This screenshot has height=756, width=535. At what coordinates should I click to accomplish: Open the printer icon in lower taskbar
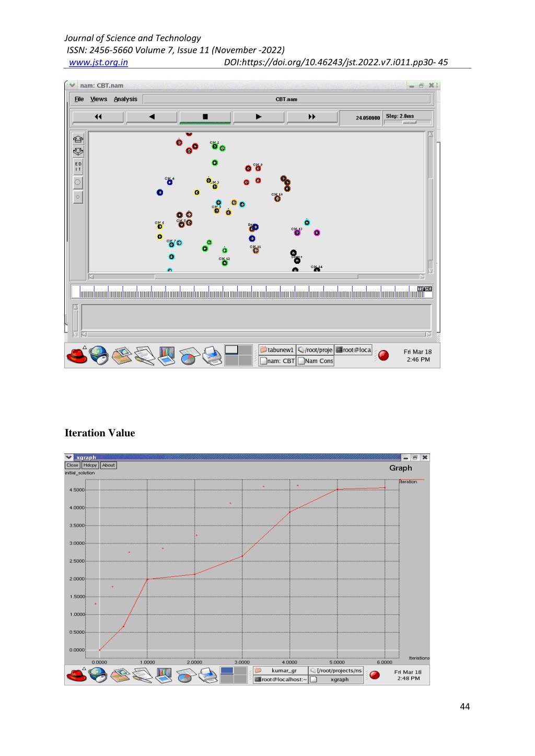[x=208, y=675]
